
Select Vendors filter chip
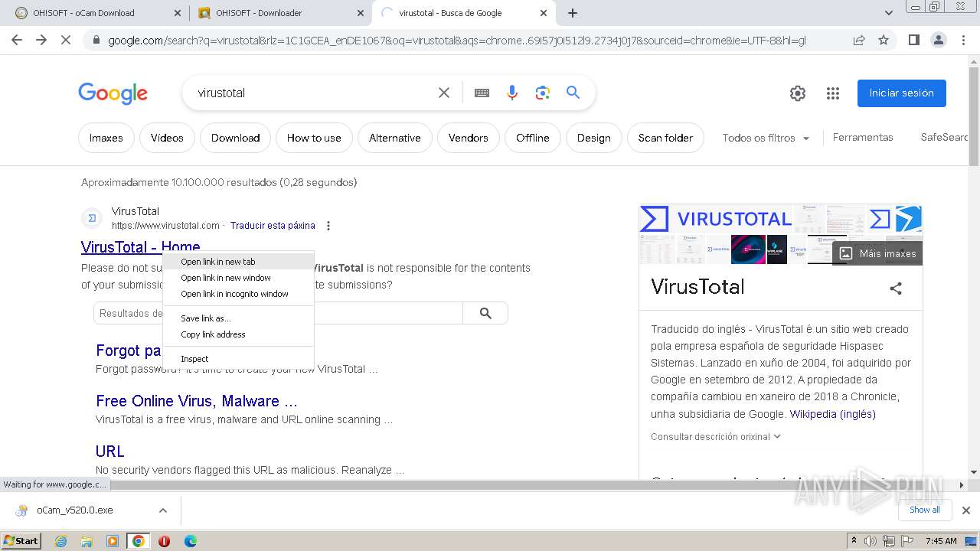(x=469, y=138)
